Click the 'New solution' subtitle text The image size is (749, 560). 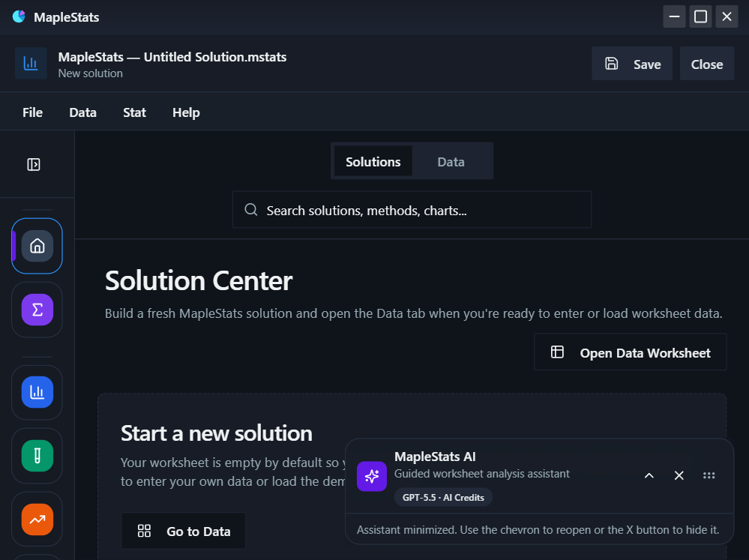[x=90, y=73]
